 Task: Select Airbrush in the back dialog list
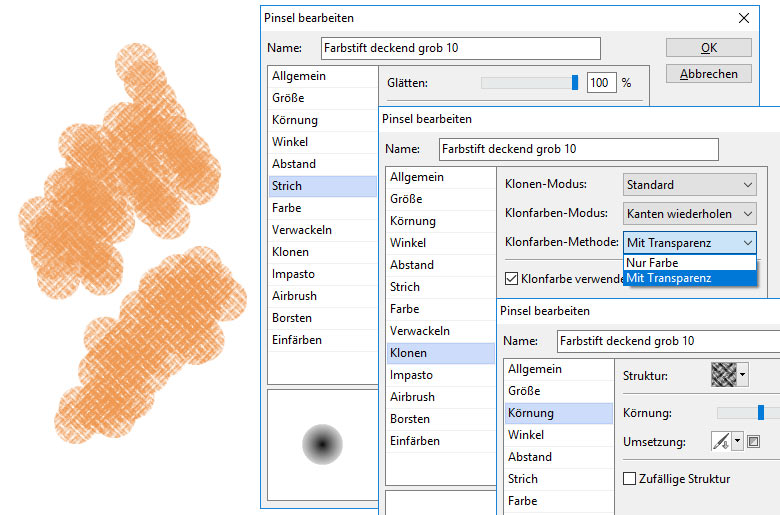[x=322, y=296]
